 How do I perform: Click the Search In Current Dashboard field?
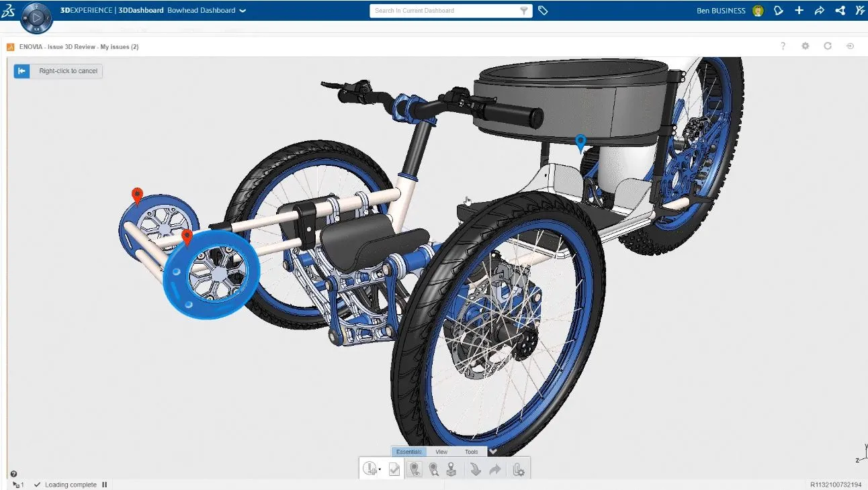point(443,11)
